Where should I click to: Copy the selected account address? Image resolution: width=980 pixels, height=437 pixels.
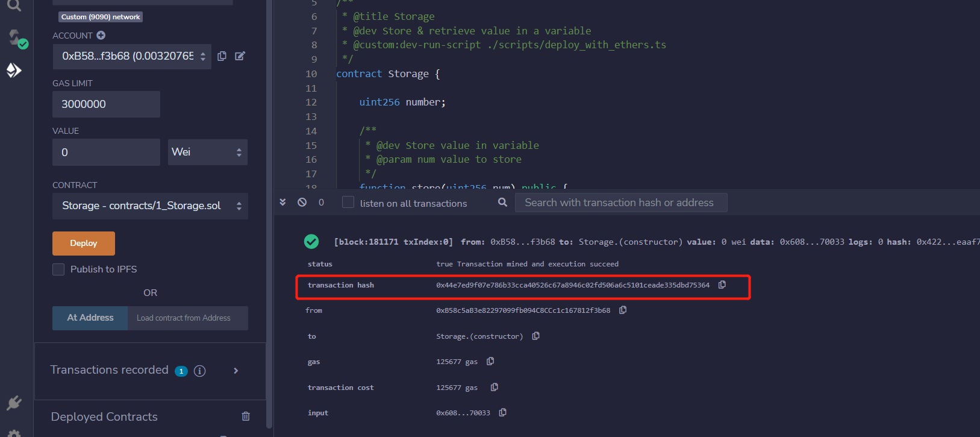click(x=222, y=56)
